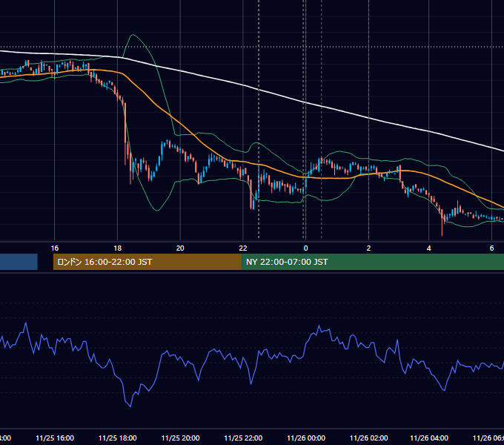Screen dimensions: 504x445
Task: Click the 16 hour label on price chart axis
Action: coord(55,248)
